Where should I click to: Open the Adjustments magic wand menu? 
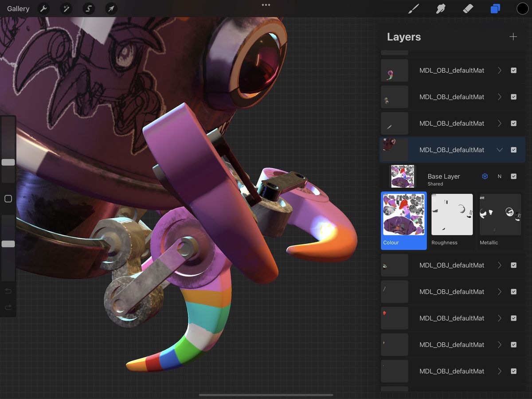(x=66, y=8)
